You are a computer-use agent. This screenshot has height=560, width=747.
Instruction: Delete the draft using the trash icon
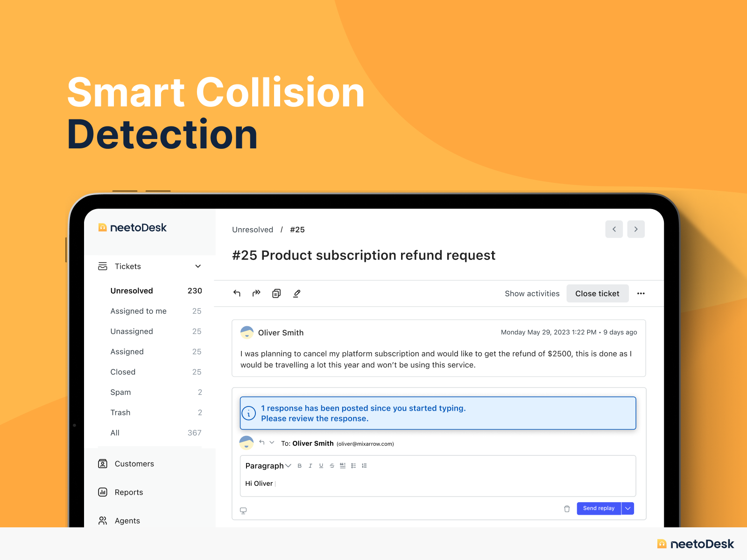[x=567, y=509]
